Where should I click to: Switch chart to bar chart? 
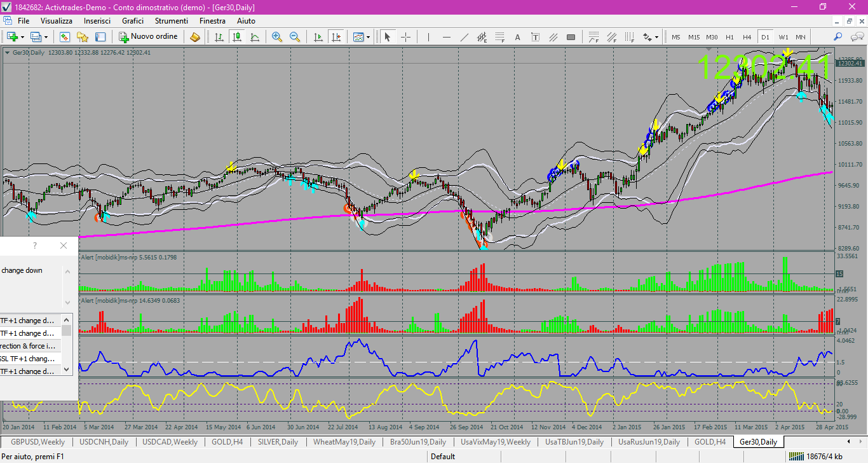[x=219, y=37]
